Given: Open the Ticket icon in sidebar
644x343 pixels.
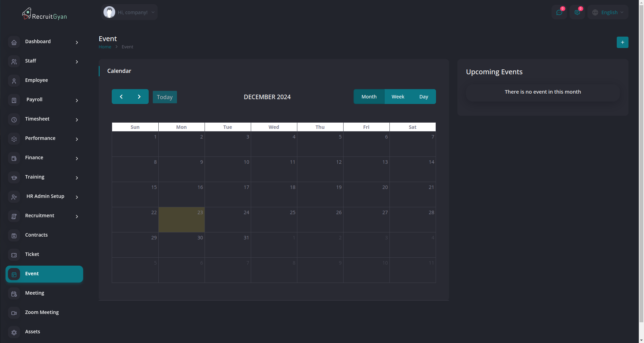Looking at the screenshot, I should tap(14, 255).
